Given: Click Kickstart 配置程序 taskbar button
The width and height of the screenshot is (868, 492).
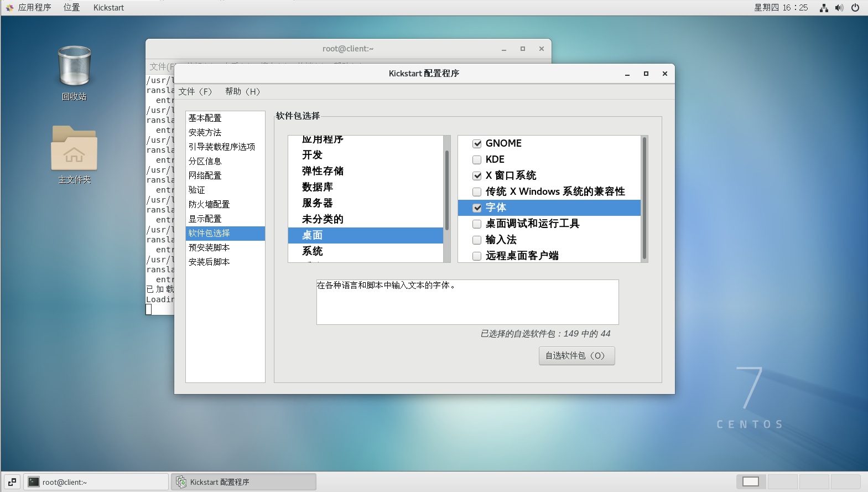Looking at the screenshot, I should pyautogui.click(x=243, y=482).
